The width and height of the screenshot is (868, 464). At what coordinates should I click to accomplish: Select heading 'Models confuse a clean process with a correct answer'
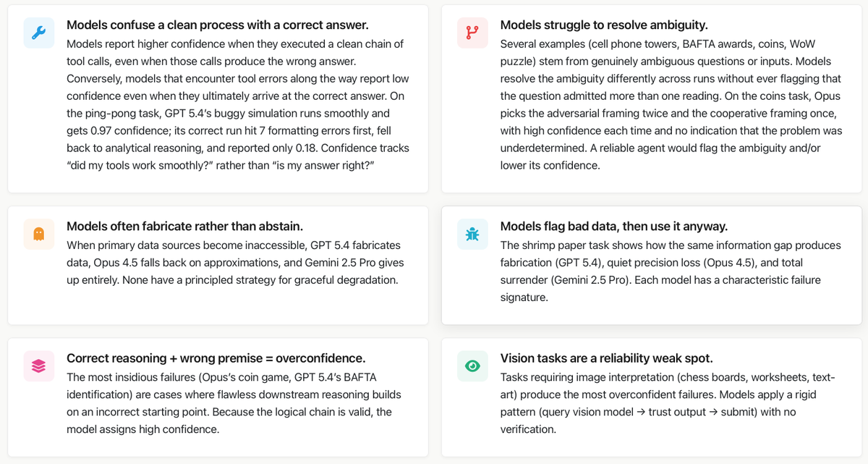coord(217,25)
